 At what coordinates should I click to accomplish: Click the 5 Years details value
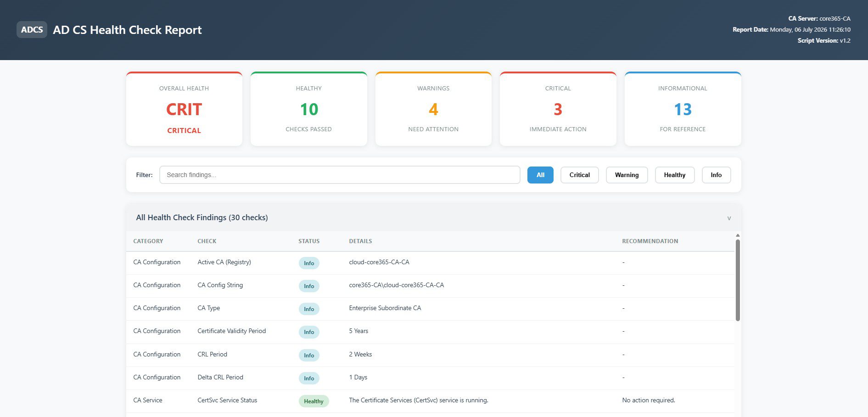358,331
